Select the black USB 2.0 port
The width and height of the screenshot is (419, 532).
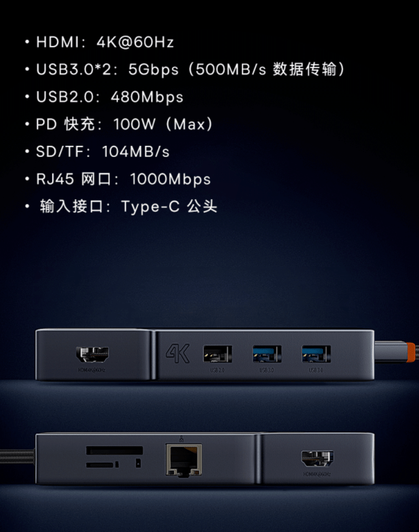point(218,354)
